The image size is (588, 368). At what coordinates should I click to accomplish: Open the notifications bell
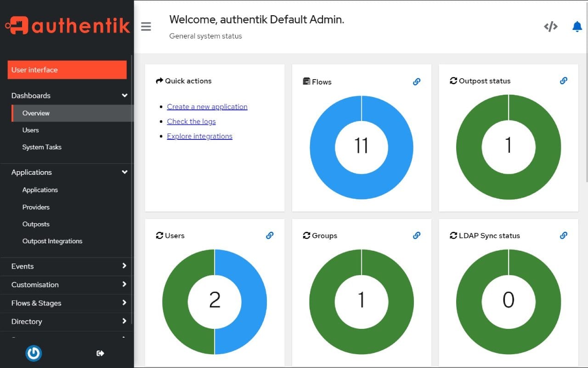[577, 26]
